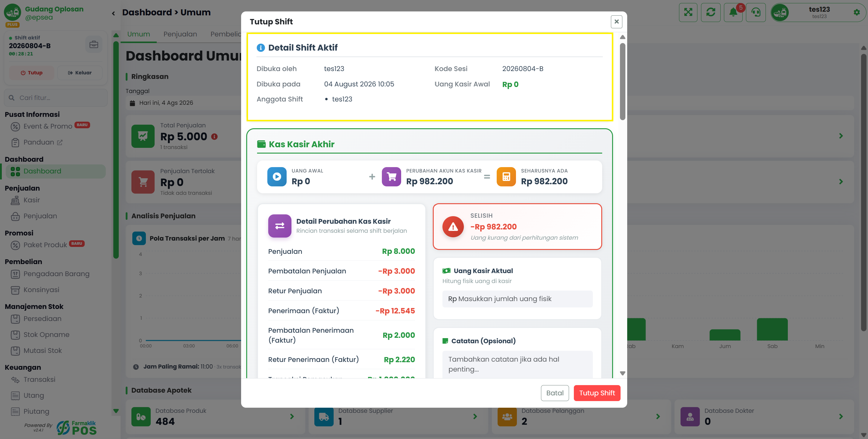Click the red Tutup Shift confirm button
The image size is (868, 439).
click(597, 393)
